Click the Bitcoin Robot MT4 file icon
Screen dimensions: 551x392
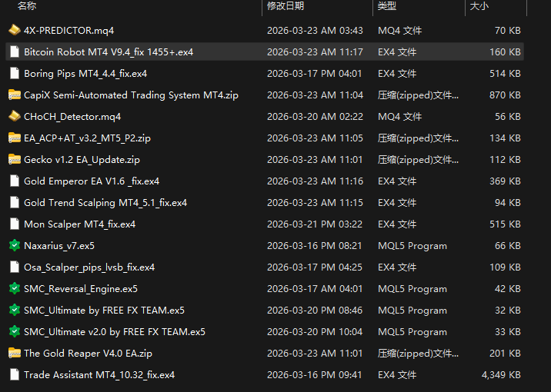pyautogui.click(x=15, y=51)
